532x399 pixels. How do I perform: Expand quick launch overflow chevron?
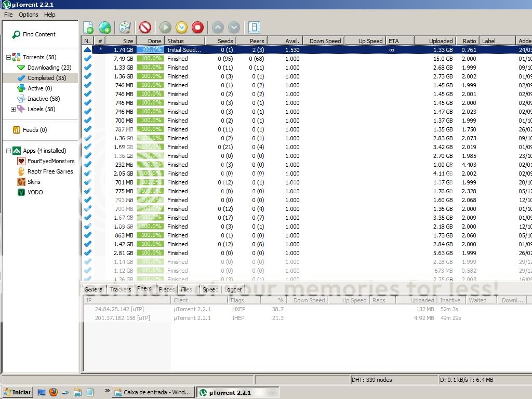click(x=107, y=390)
